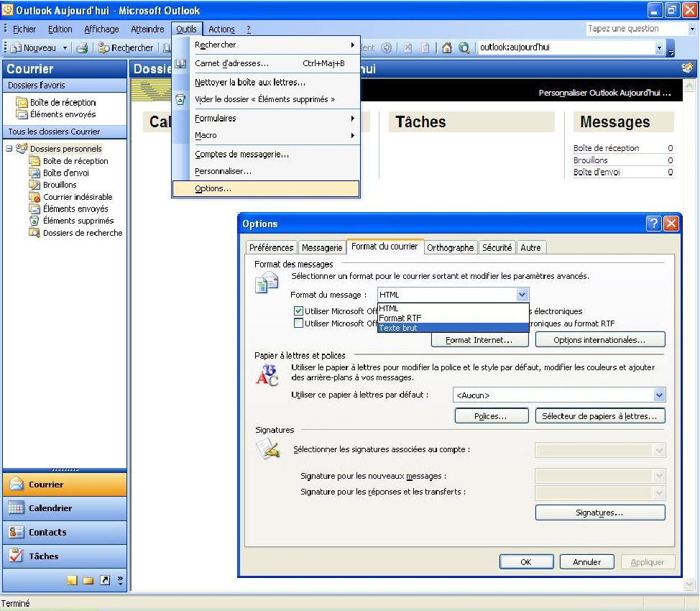The image size is (700, 611).
Task: Switch to the Orthographe tab
Action: (450, 247)
